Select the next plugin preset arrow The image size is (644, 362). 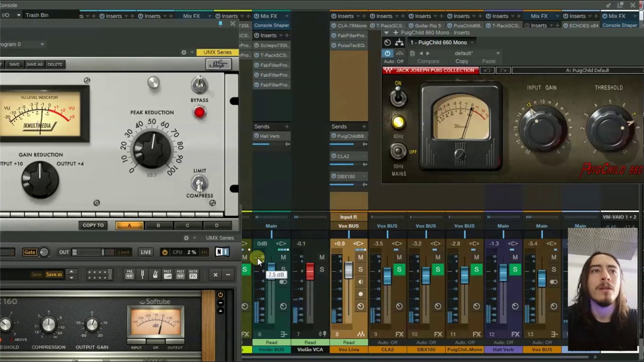(428, 53)
